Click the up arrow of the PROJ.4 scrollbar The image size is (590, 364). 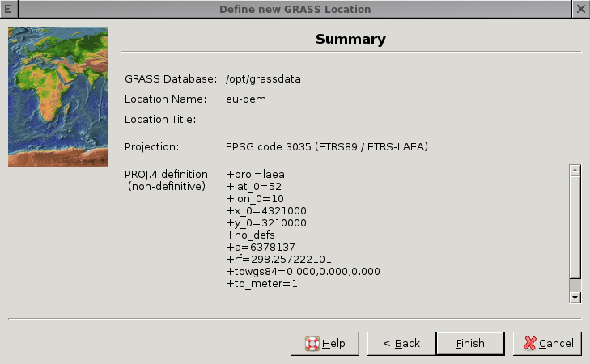(x=575, y=171)
